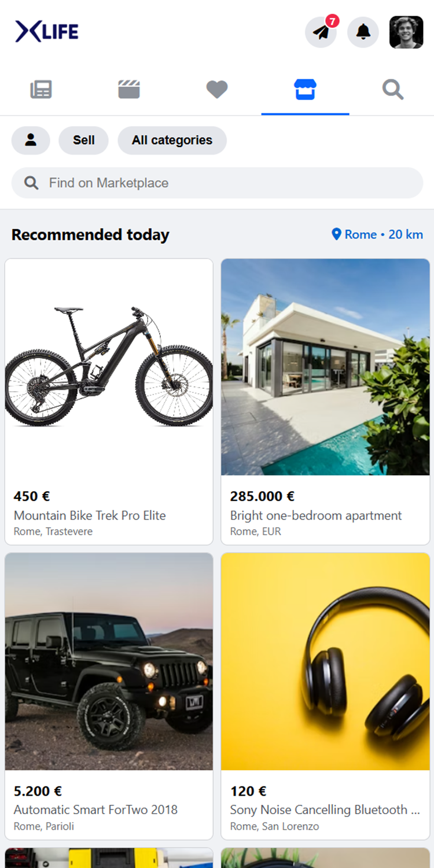
Task: Open the search magnifier tab
Action: pos(393,90)
